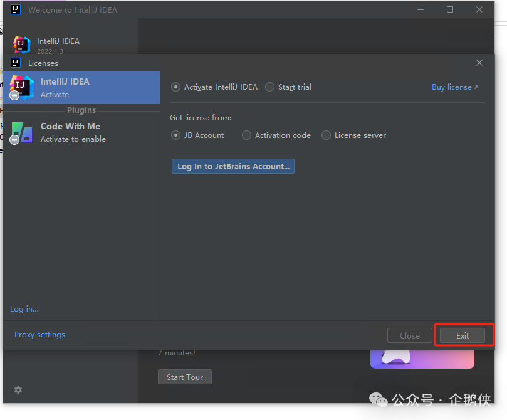Click the tour illustration thumbnail in Welcome window
The width and height of the screenshot is (507, 420).
pos(422,359)
